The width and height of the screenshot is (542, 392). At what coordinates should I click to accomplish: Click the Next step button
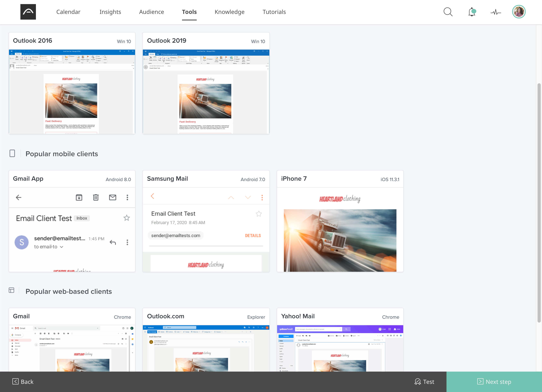click(x=494, y=382)
